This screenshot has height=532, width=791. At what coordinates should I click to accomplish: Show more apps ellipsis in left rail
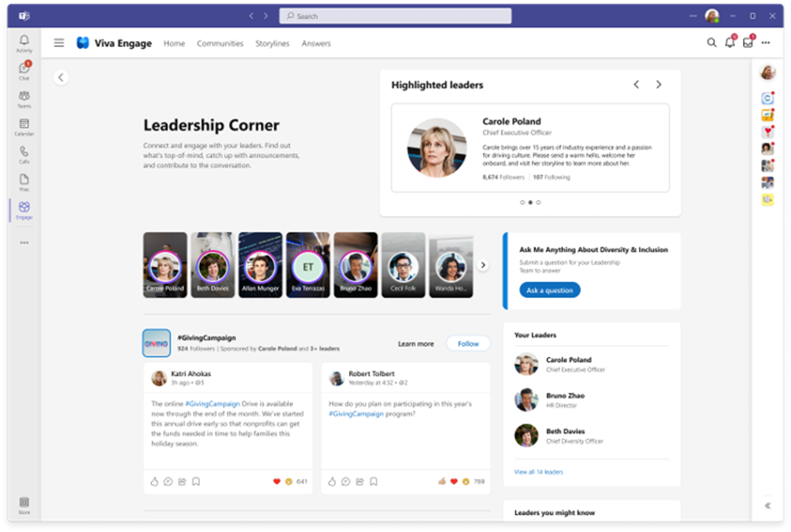24,243
